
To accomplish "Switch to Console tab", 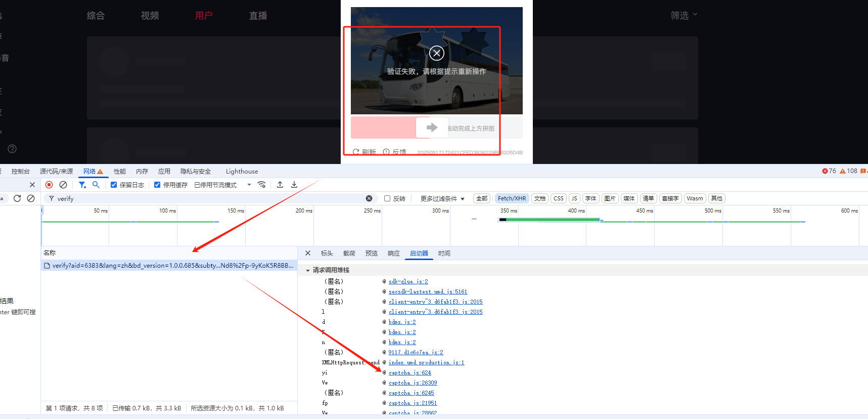I will tap(21, 172).
